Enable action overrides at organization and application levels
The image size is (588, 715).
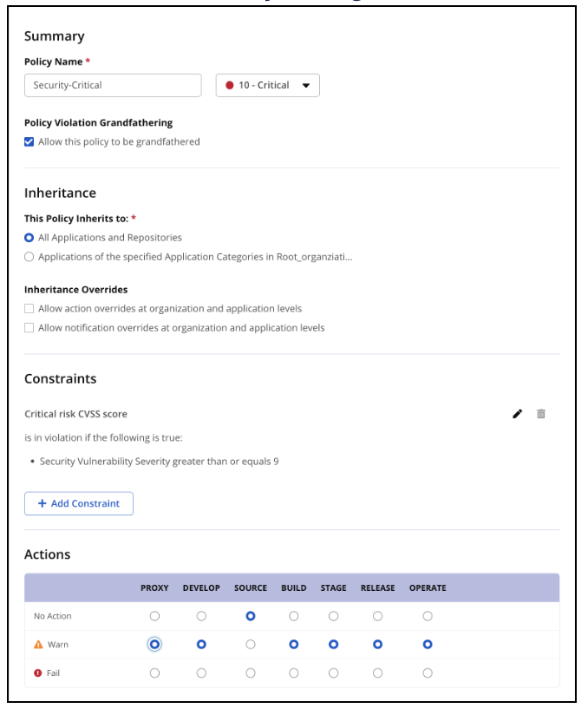coord(29,309)
